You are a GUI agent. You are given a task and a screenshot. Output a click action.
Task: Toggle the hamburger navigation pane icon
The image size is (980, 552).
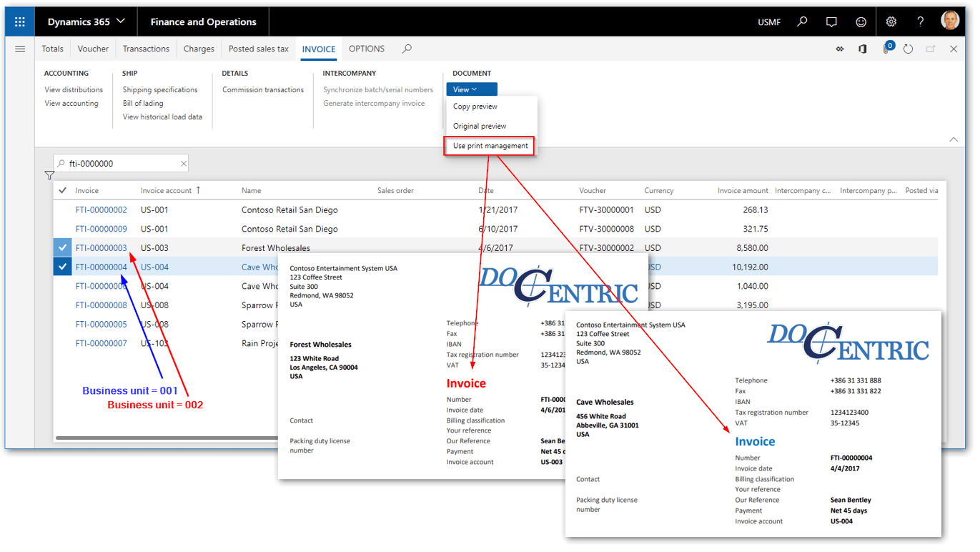pyautogui.click(x=20, y=49)
